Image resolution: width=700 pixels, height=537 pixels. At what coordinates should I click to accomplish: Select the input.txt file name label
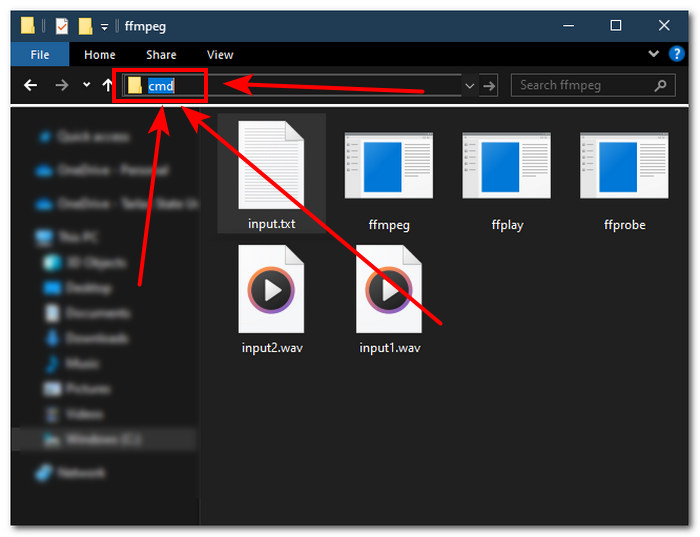coord(271,224)
